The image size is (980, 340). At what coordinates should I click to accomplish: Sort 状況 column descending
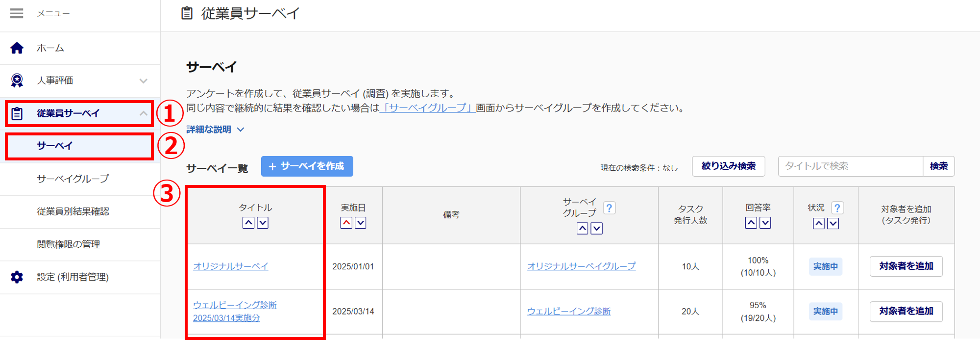[x=833, y=224]
